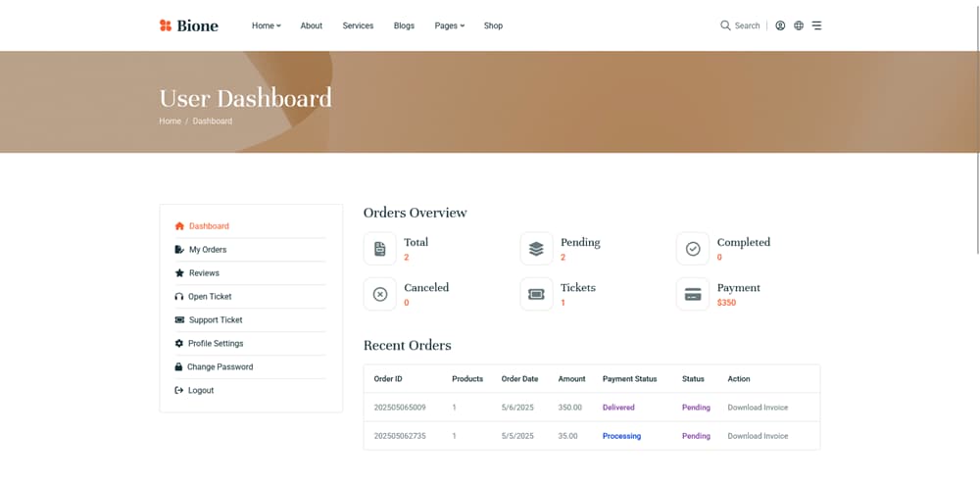Click the star icon beside Reviews
980x483 pixels.
(179, 273)
